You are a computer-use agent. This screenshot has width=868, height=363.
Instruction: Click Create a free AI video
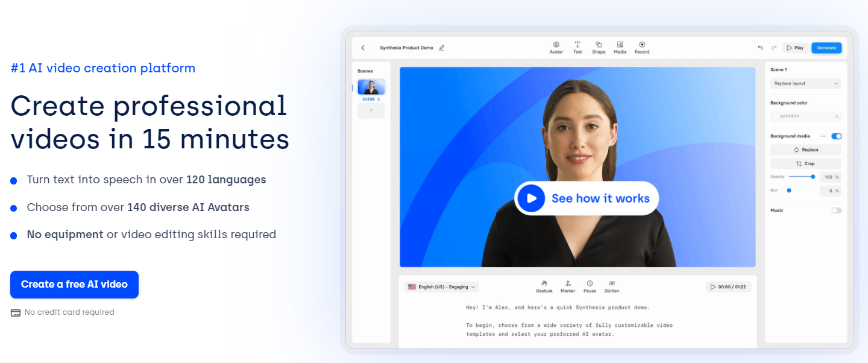click(x=74, y=285)
